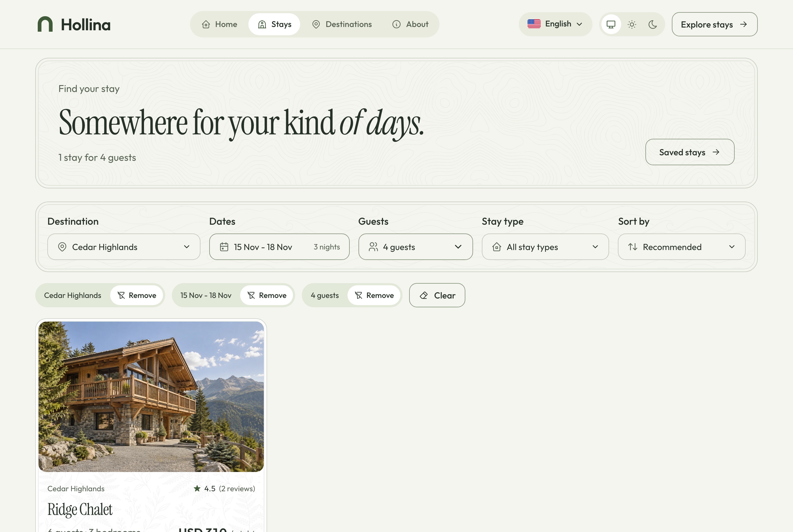This screenshot has height=532, width=793.
Task: Open the Destinations nav tab
Action: click(x=342, y=25)
